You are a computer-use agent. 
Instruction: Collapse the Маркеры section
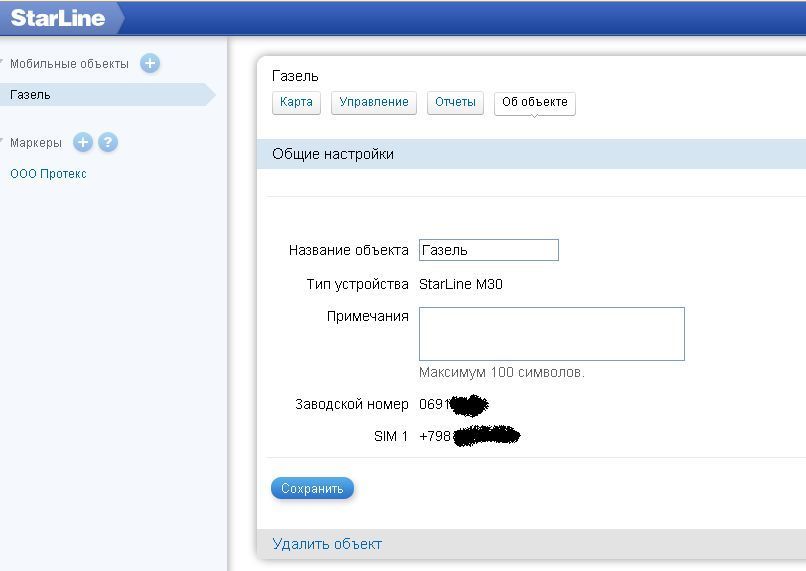pyautogui.click(x=4, y=141)
